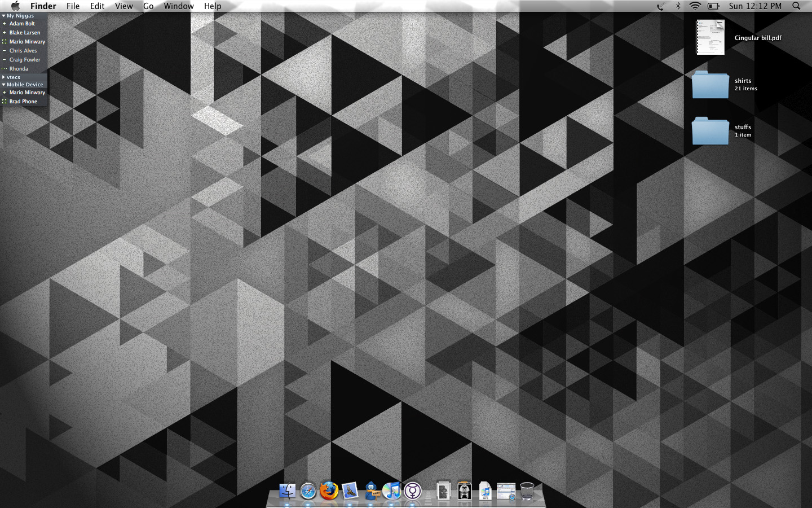Screen dimensions: 812x508
Task: Collapse the top buddy group above Adam Bolt
Action: click(3, 16)
